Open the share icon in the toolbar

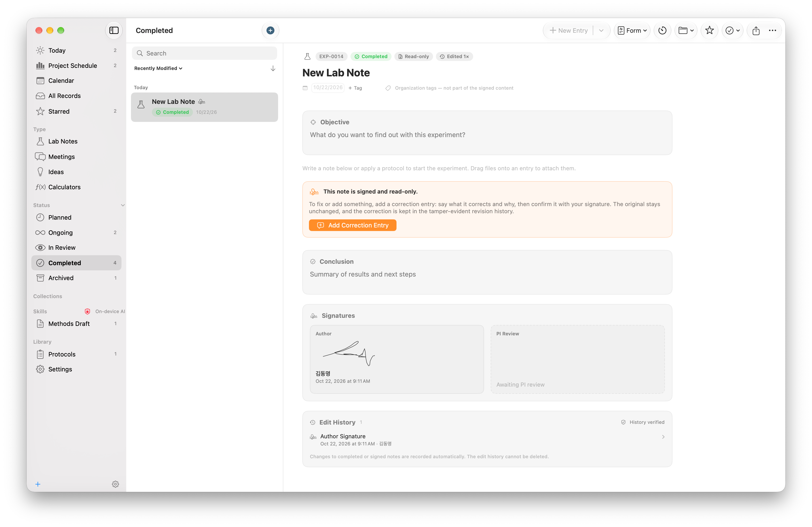[756, 30]
